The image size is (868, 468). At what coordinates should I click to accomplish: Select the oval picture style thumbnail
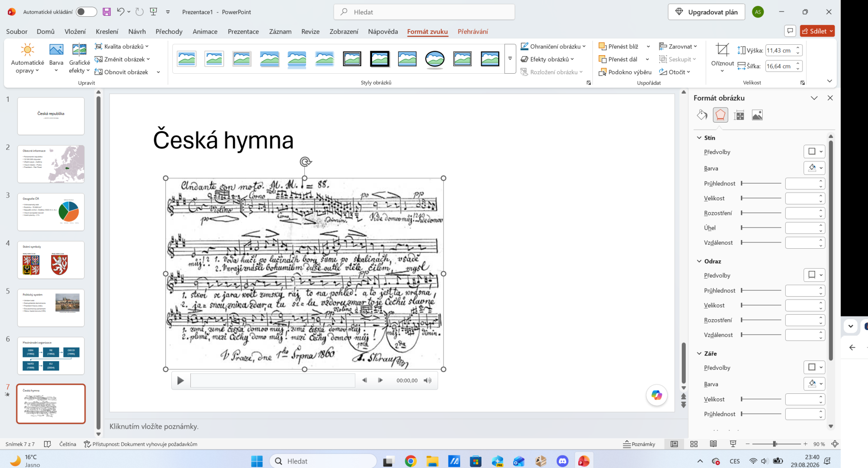pyautogui.click(x=435, y=59)
